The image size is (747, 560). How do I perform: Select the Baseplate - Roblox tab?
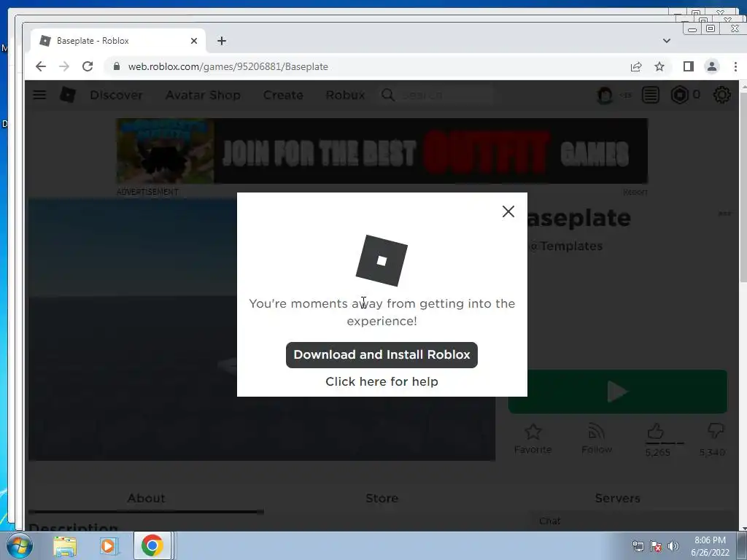pyautogui.click(x=118, y=41)
